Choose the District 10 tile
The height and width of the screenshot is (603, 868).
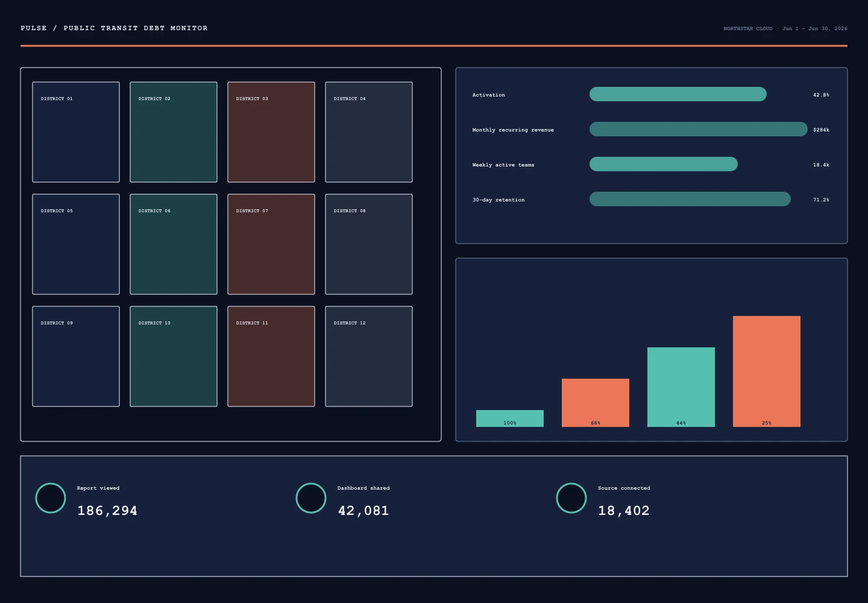click(174, 356)
